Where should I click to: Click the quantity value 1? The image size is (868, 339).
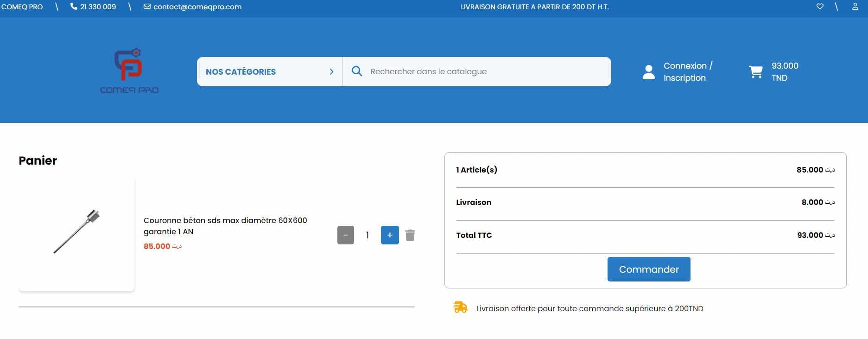[367, 235]
